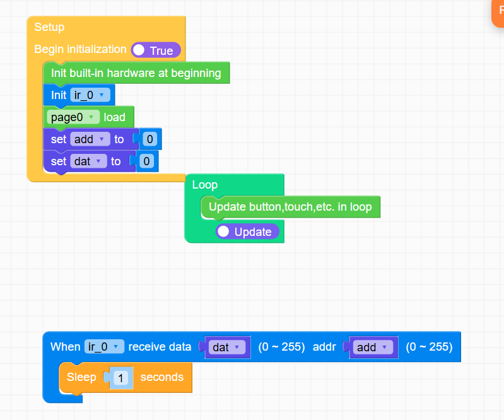Select the Init built-in hardware block
The width and height of the screenshot is (504, 420).
136,73
